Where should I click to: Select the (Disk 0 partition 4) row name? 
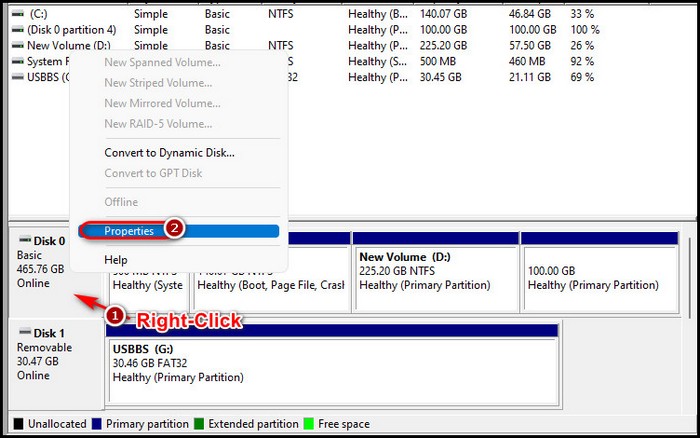pos(71,30)
